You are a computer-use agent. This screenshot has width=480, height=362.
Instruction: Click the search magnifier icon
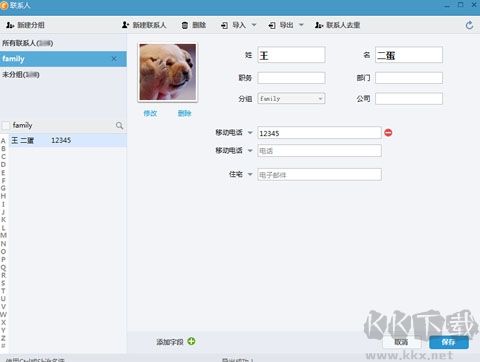tap(119, 125)
